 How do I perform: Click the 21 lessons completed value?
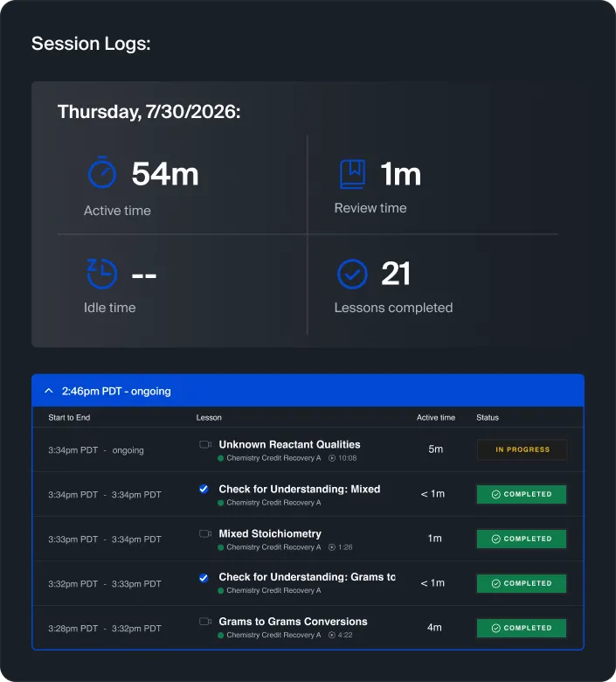[396, 274]
